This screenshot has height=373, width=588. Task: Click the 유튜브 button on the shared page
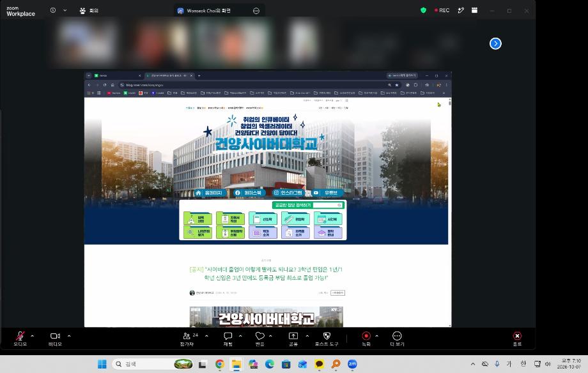point(327,193)
